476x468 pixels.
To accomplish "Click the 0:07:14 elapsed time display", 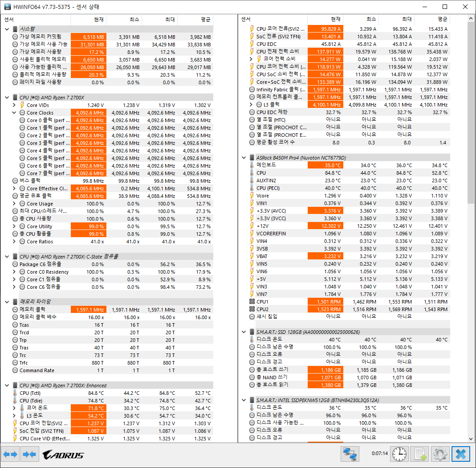I will 379,453.
